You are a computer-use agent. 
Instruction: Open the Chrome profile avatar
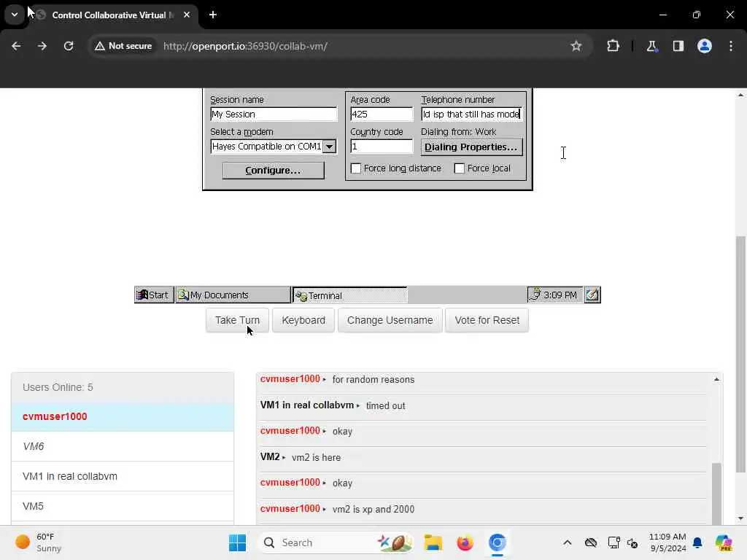704,46
